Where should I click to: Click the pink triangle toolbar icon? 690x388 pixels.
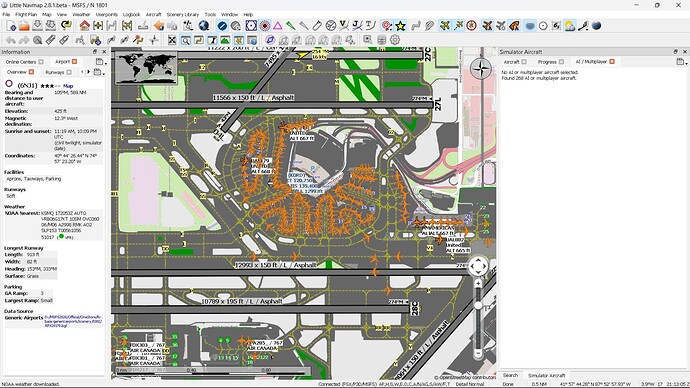pyautogui.click(x=278, y=26)
